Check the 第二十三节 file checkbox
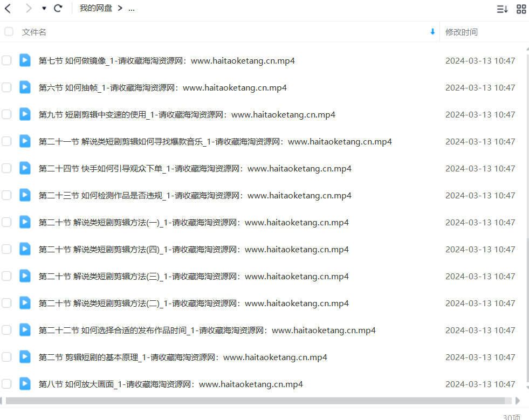 6,195
